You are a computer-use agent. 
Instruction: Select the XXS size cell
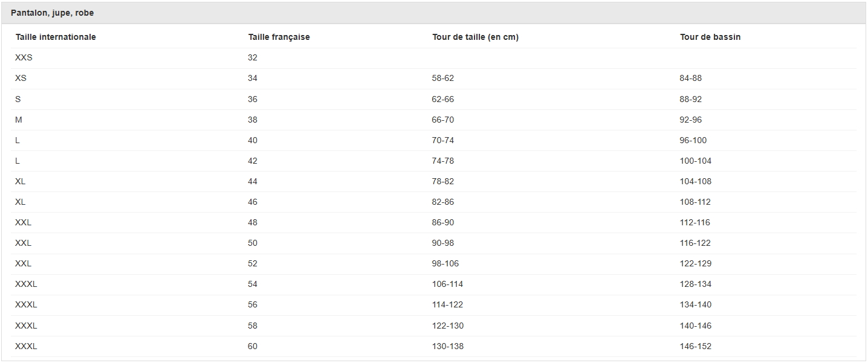pyautogui.click(x=24, y=57)
